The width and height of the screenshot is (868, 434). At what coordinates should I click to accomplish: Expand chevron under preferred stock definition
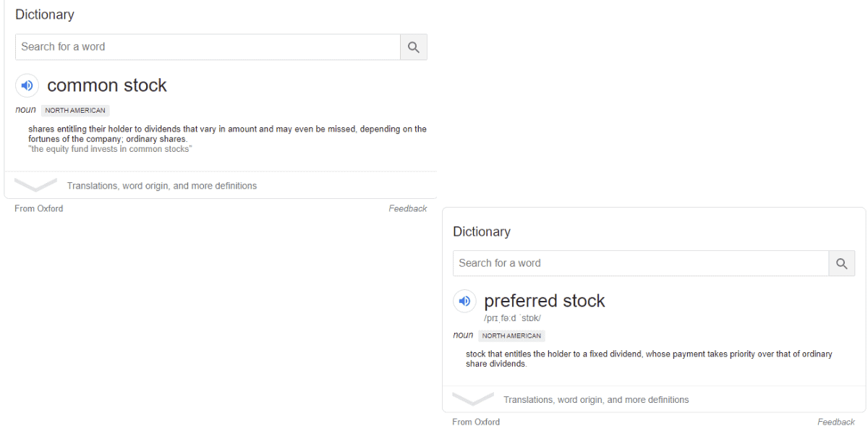[x=473, y=399]
